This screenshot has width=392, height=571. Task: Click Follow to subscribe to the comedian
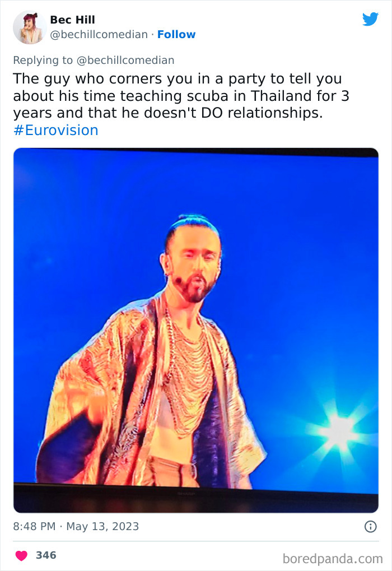(x=177, y=35)
